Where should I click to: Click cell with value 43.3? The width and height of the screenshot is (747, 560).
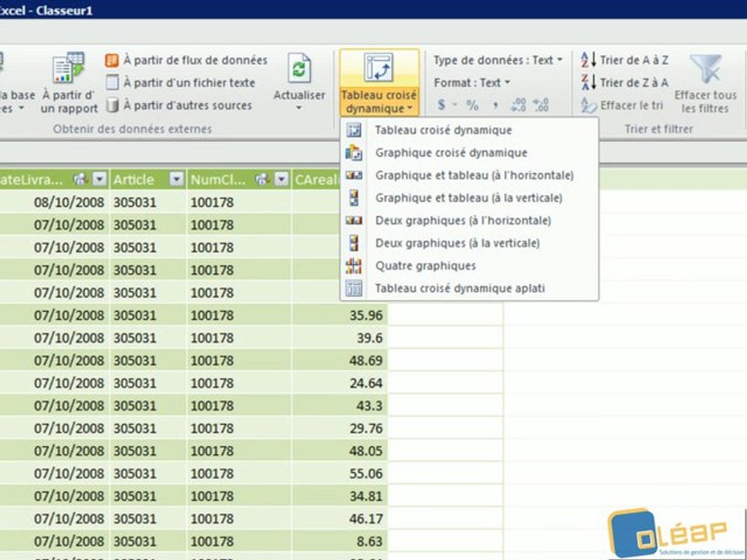pos(340,406)
